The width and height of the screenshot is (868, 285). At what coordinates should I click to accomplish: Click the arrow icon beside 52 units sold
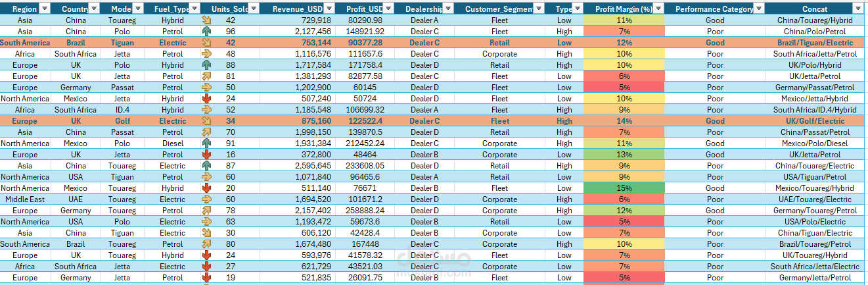207,110
